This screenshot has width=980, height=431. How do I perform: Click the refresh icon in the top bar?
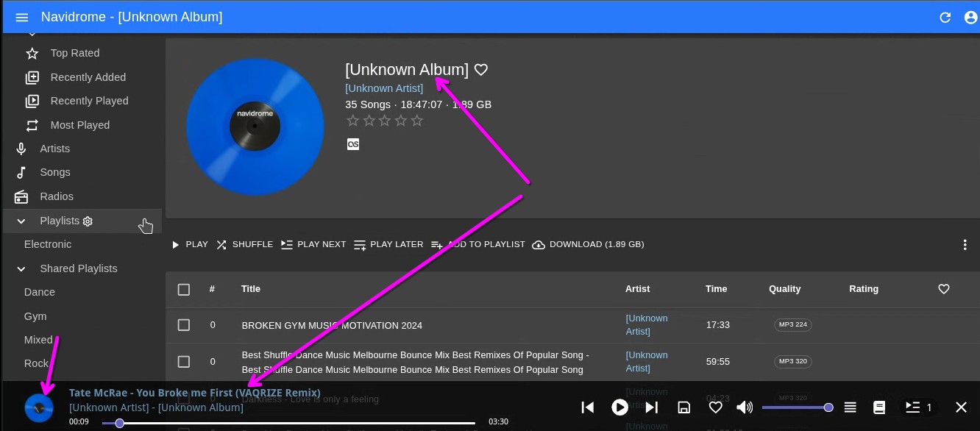coord(945,17)
